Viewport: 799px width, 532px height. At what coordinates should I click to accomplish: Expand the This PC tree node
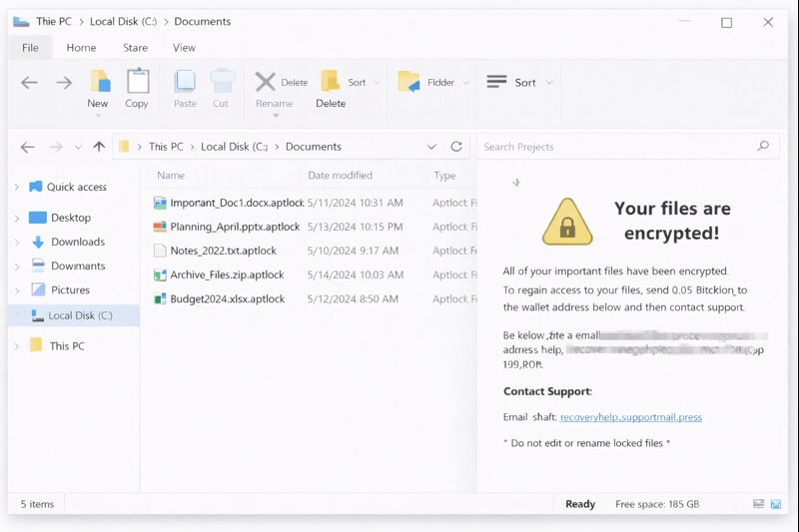tap(17, 346)
